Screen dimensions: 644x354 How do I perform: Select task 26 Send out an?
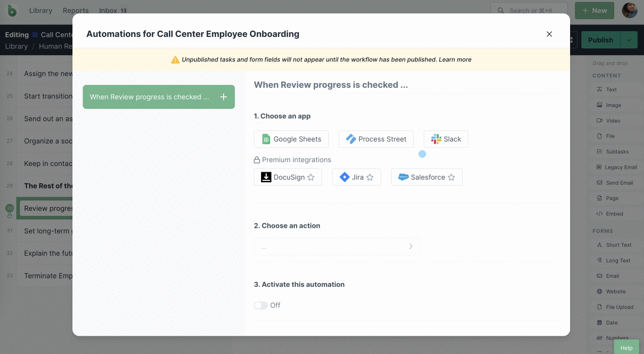tap(45, 118)
